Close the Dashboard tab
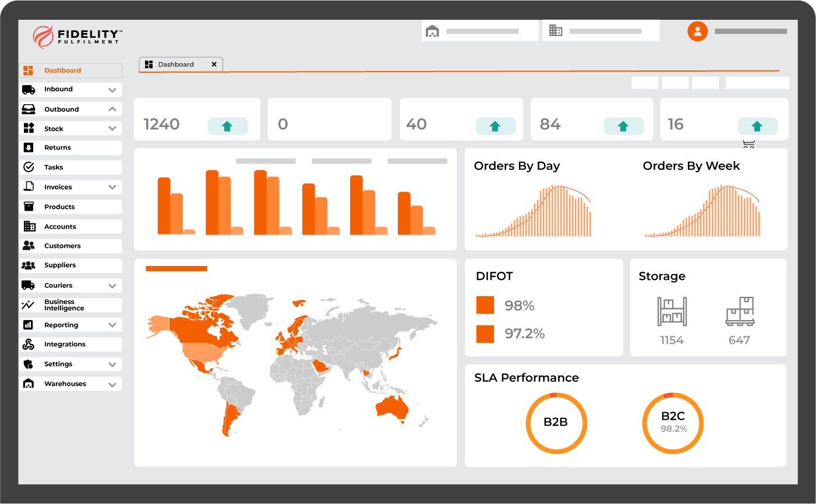The image size is (816, 504). 214,65
